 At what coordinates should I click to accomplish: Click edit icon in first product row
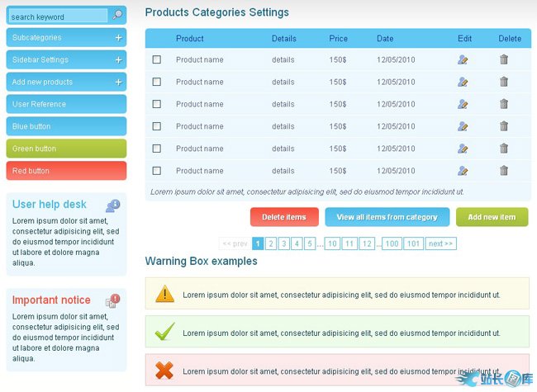(463, 59)
